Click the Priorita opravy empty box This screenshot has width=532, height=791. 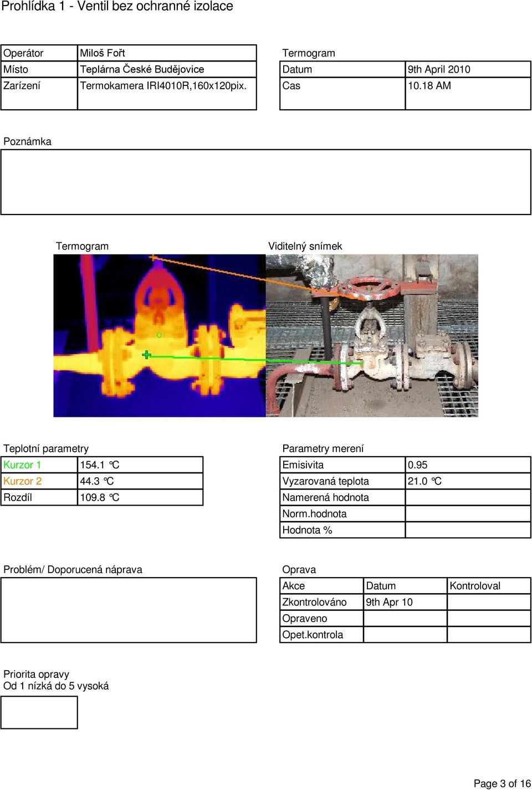coord(39,712)
